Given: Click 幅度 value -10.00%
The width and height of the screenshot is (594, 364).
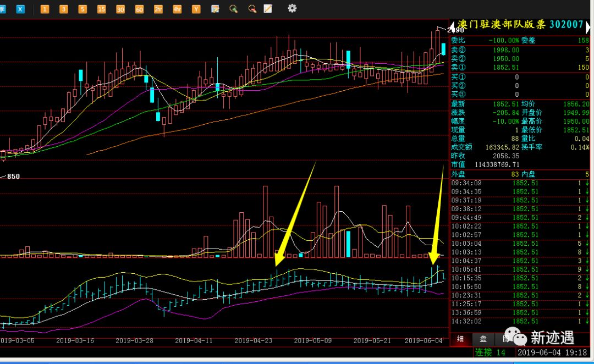Looking at the screenshot, I should 506,121.
